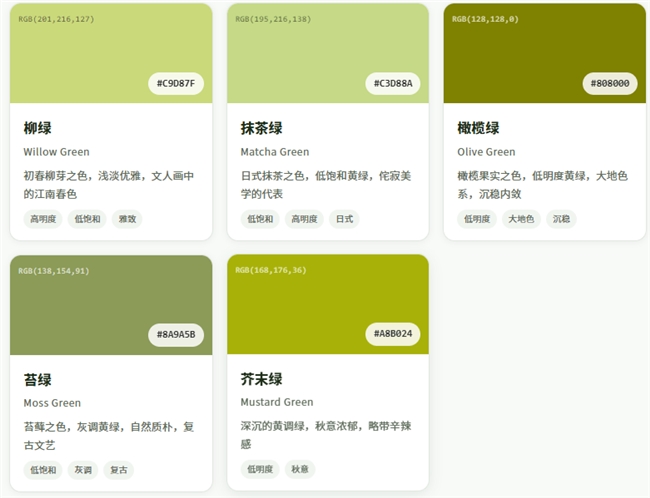Copy hex code #808000 badge

[610, 83]
